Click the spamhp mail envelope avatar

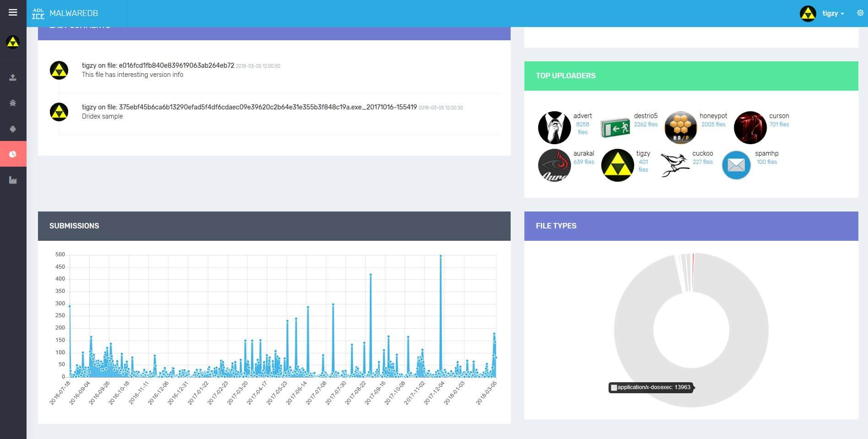[736, 165]
